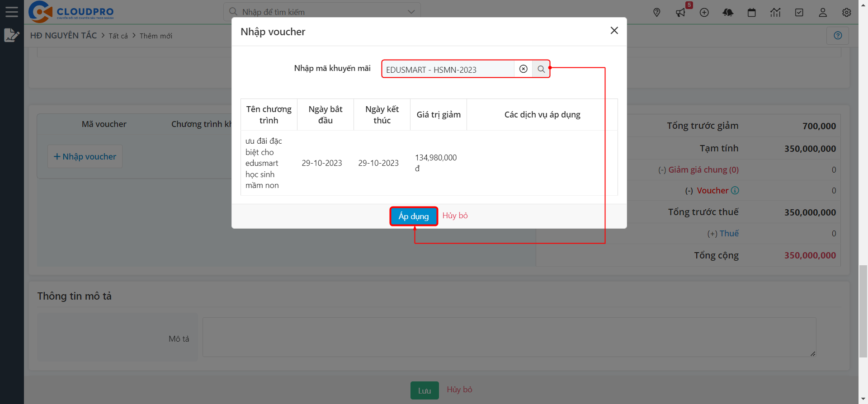The width and height of the screenshot is (868, 404).
Task: Open the settings gear icon
Action: (x=847, y=13)
